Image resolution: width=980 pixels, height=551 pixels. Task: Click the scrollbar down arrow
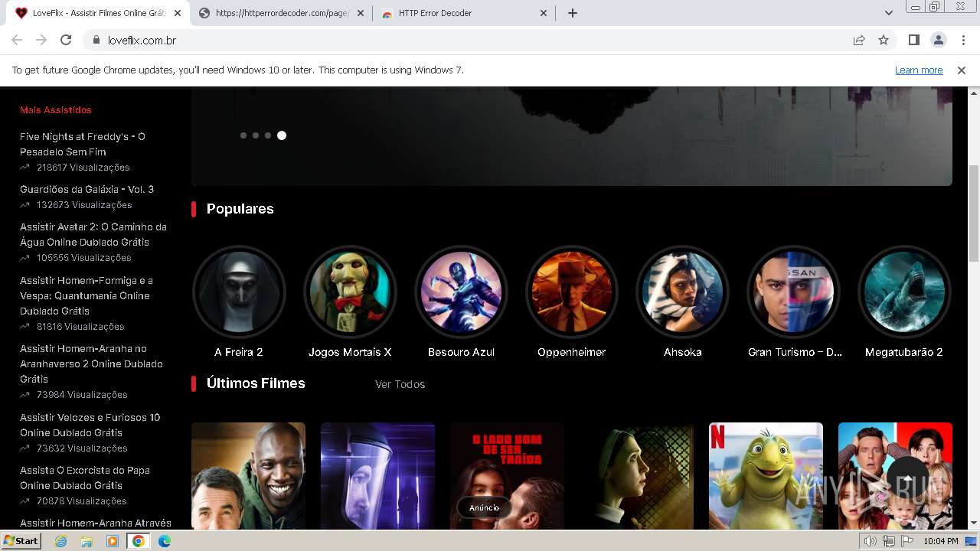click(x=974, y=523)
